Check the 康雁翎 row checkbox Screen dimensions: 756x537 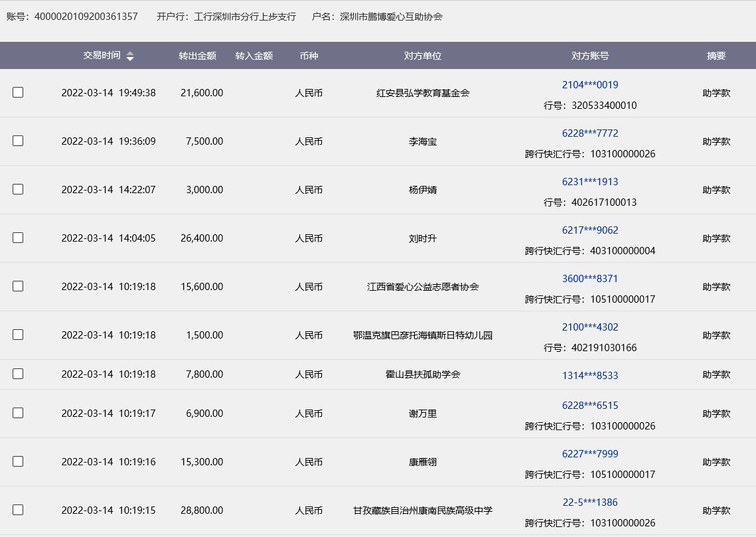tap(18, 461)
